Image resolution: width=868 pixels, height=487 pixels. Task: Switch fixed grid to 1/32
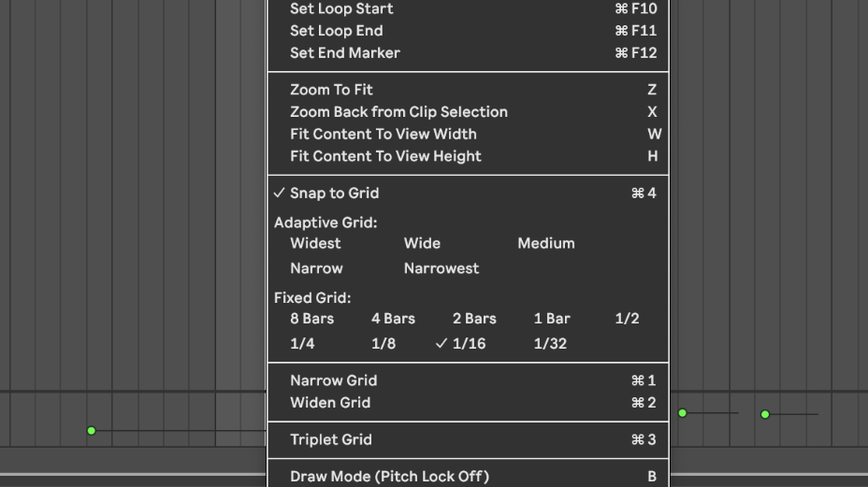pos(550,344)
